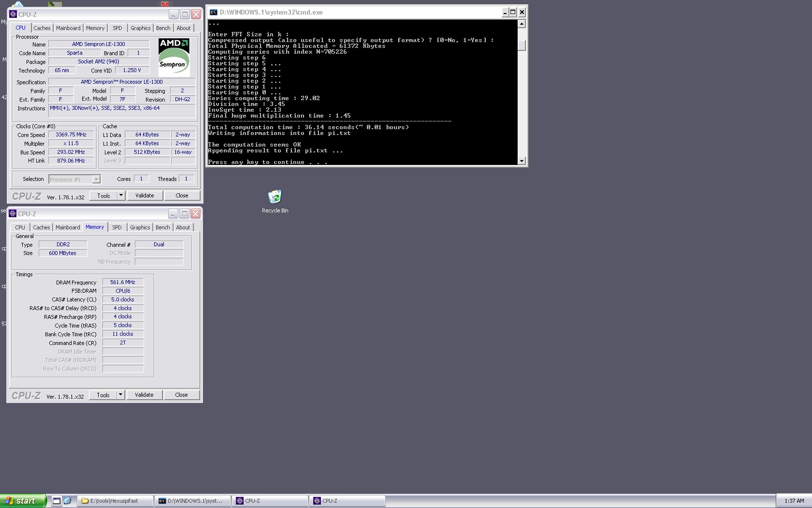The height and width of the screenshot is (508, 812).
Task: Open SPD tab in lower CPU-Z window
Action: (117, 227)
